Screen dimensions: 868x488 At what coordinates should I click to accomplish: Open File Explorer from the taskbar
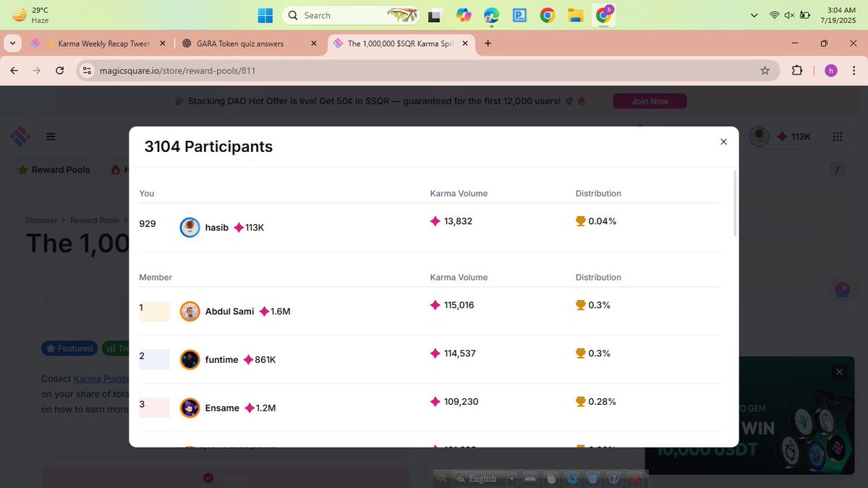pos(575,15)
